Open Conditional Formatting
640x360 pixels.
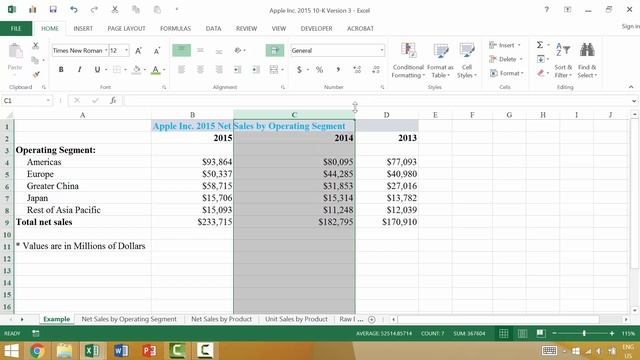click(x=408, y=60)
